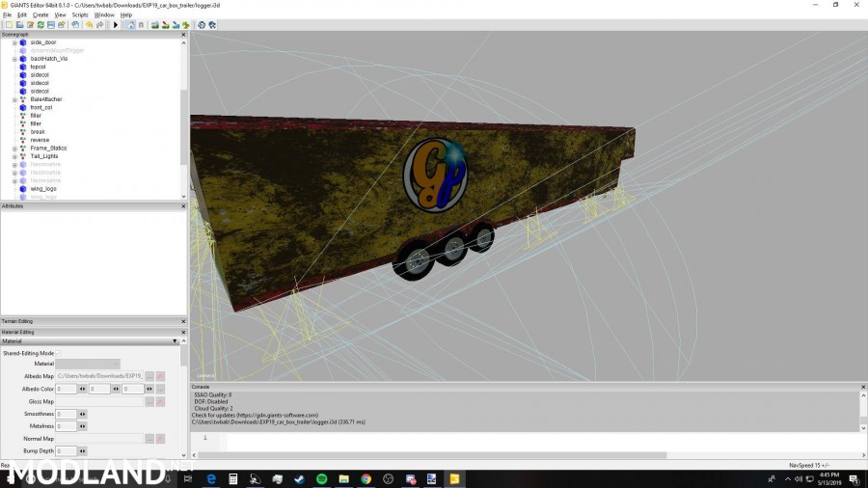Click the console horizontal scrollbar
This screenshot has height=488, width=868.
coord(432,455)
